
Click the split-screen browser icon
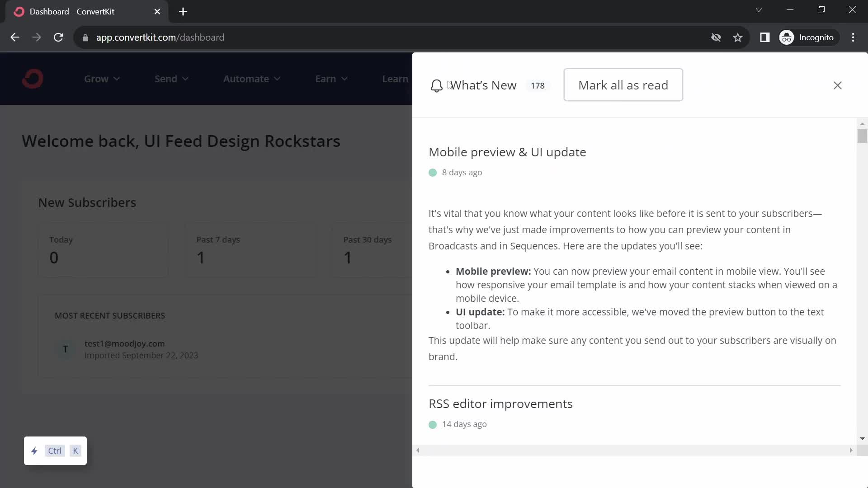point(765,38)
